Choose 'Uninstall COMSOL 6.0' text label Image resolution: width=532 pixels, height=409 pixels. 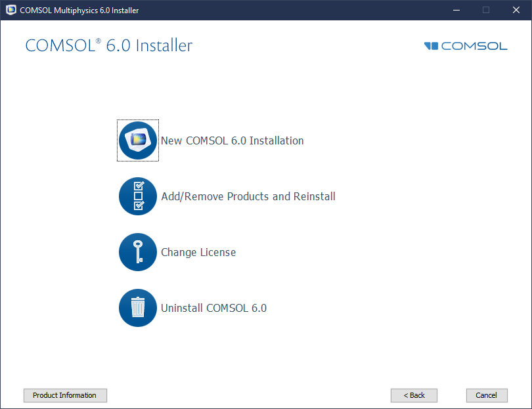click(213, 309)
